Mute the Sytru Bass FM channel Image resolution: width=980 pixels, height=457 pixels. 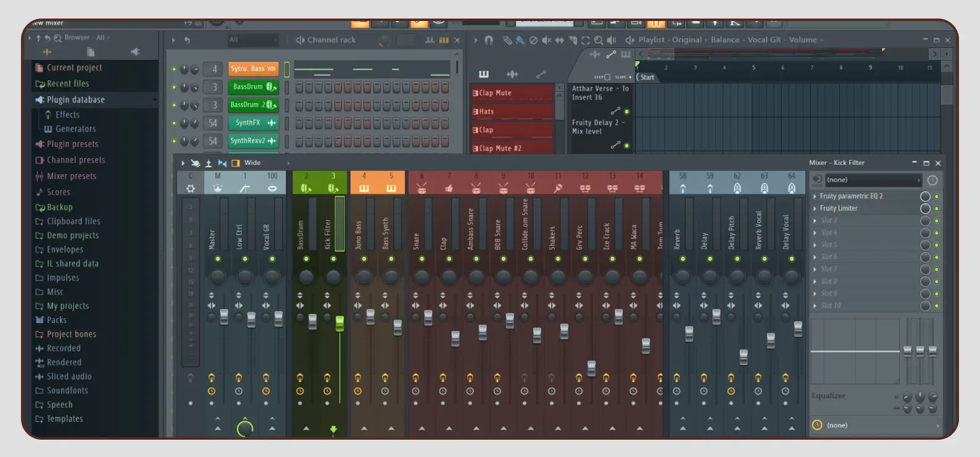pos(174,69)
